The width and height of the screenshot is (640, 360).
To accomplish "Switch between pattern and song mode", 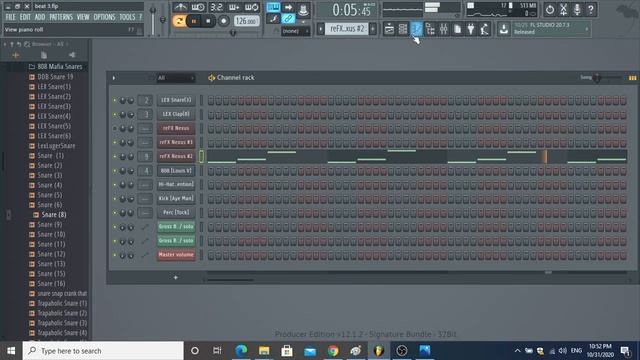I will (x=179, y=21).
